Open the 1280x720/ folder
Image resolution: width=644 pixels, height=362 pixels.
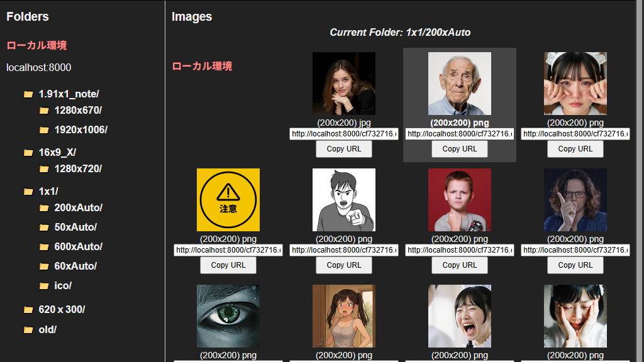78,169
